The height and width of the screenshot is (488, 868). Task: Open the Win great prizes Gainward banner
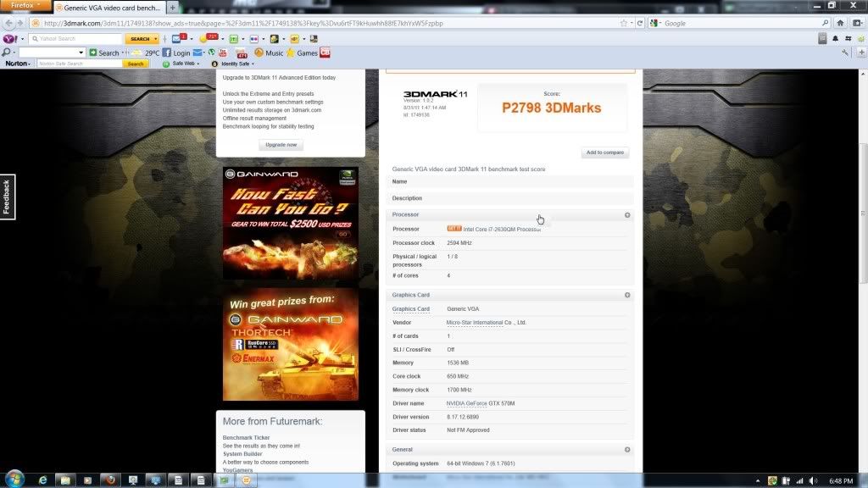point(291,344)
